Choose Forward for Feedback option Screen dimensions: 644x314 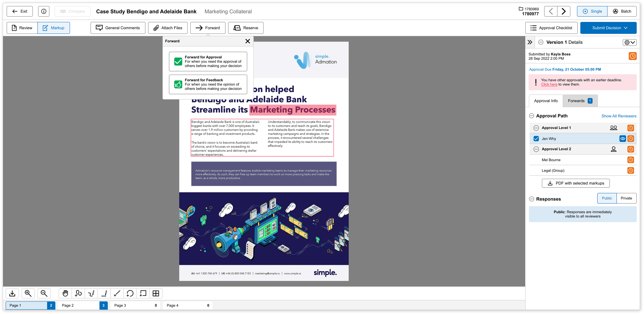208,84
